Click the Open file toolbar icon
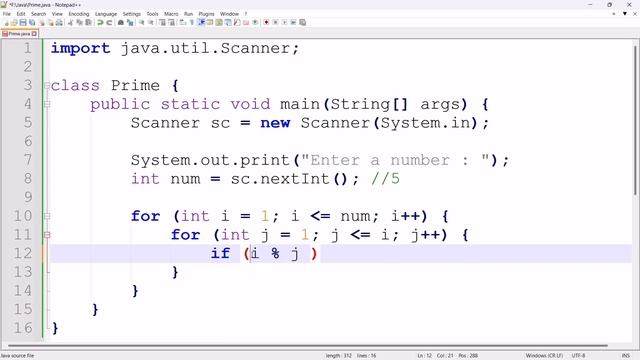Viewport: 640px width, 360px height. pos(14,22)
